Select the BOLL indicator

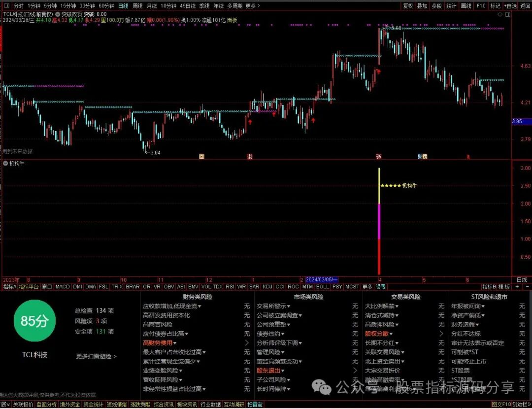[x=322, y=287]
